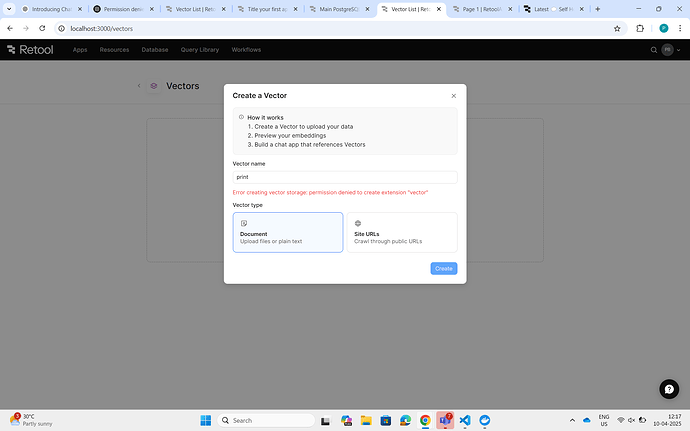Click the OneDrive cloud tray icon

[587, 420]
